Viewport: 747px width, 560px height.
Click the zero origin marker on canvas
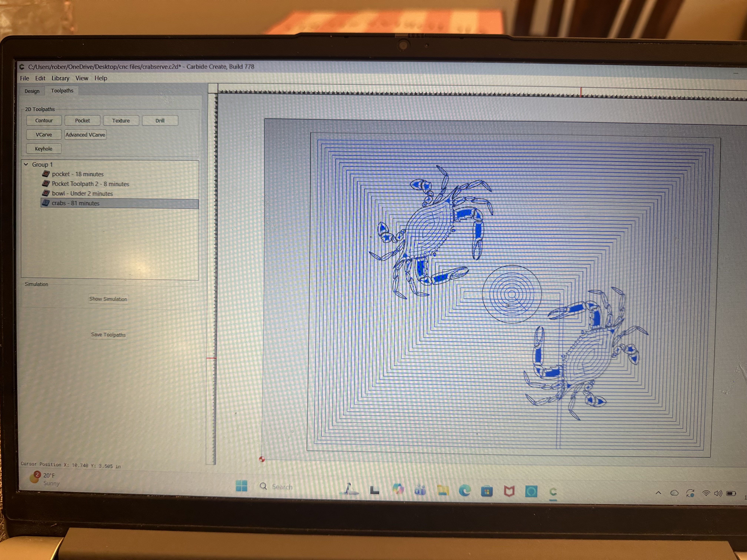click(262, 459)
